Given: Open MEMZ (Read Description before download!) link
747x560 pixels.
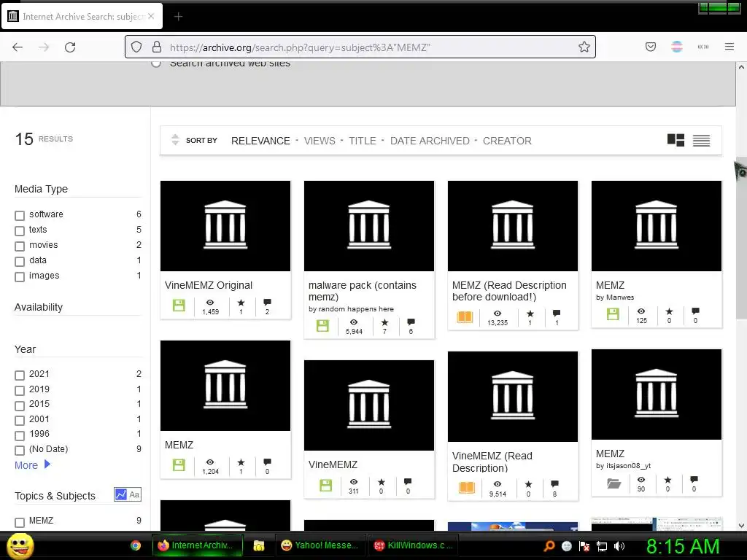Looking at the screenshot, I should (x=509, y=291).
